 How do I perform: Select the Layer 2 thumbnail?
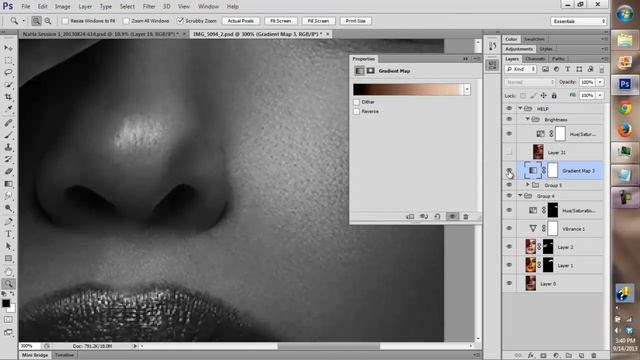[530, 247]
